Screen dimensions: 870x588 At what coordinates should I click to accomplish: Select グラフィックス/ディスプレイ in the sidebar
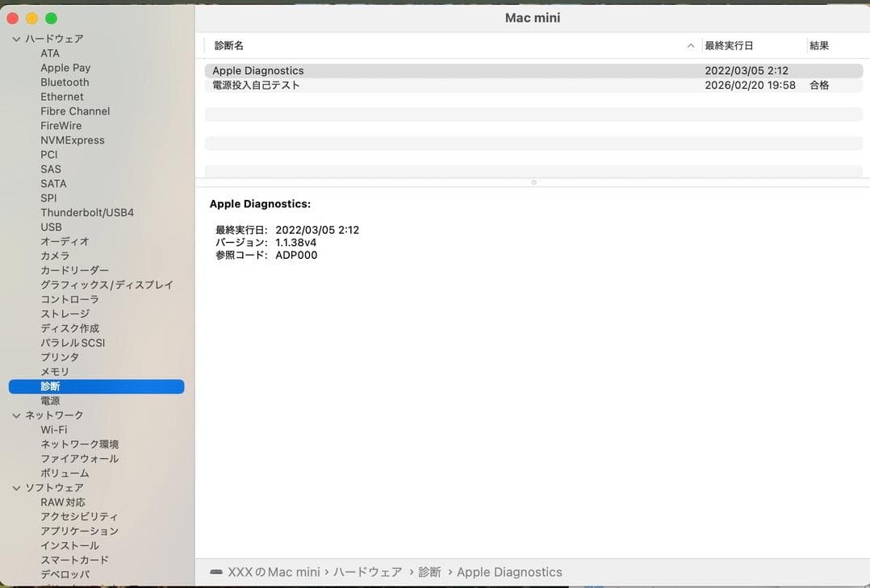(107, 285)
